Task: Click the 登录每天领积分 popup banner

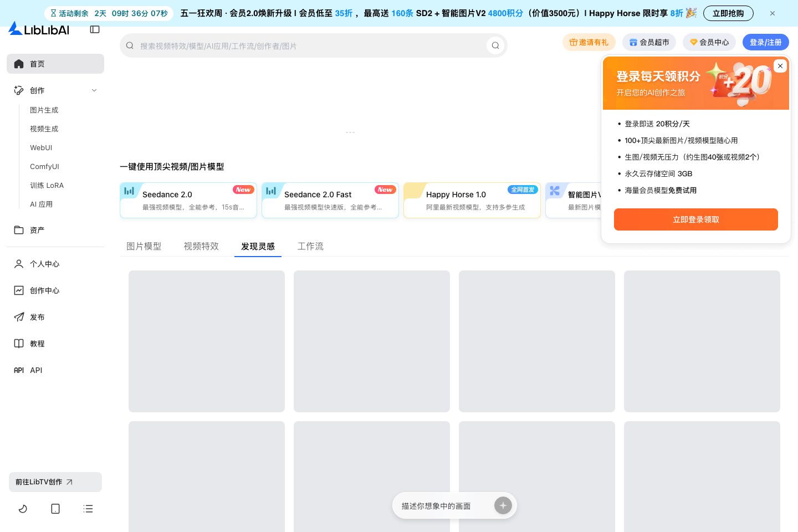Action: click(x=696, y=83)
